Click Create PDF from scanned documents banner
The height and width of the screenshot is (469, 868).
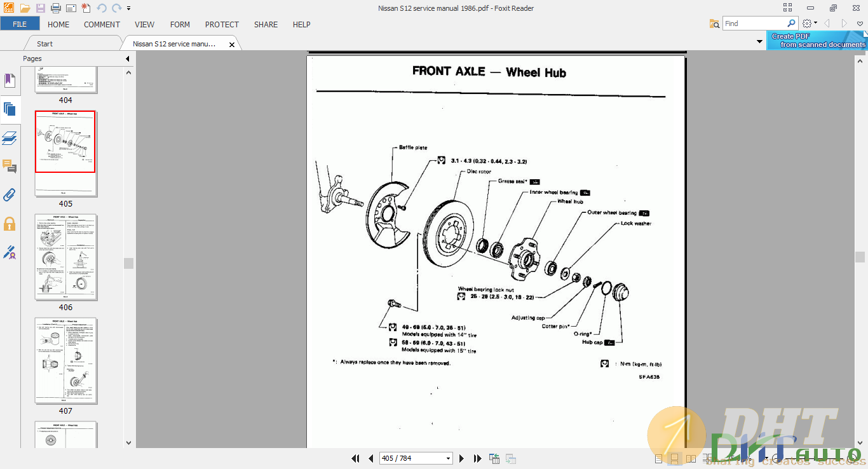[x=817, y=41]
